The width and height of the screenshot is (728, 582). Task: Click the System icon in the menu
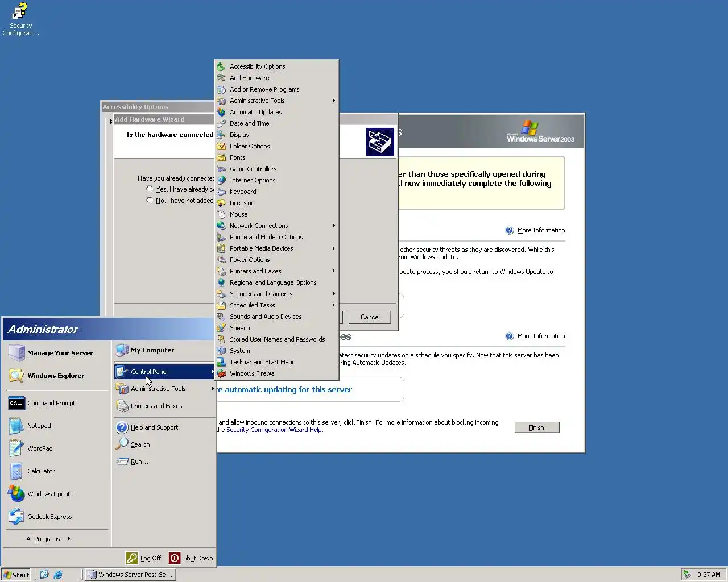pyautogui.click(x=221, y=351)
